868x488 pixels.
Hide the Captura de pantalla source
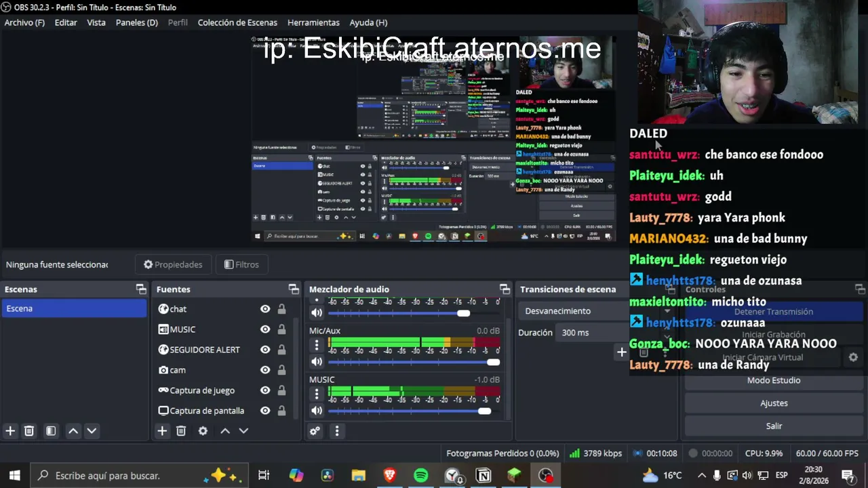pyautogui.click(x=265, y=411)
